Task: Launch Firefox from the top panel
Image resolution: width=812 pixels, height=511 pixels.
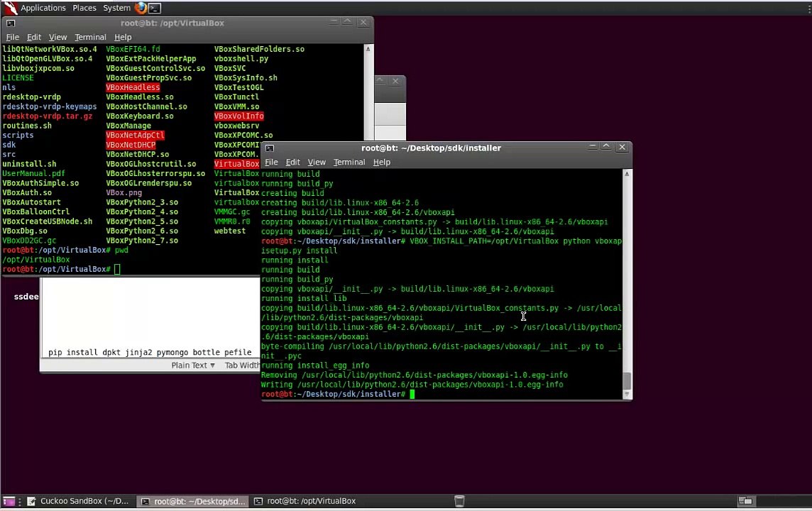Action: [x=141, y=8]
